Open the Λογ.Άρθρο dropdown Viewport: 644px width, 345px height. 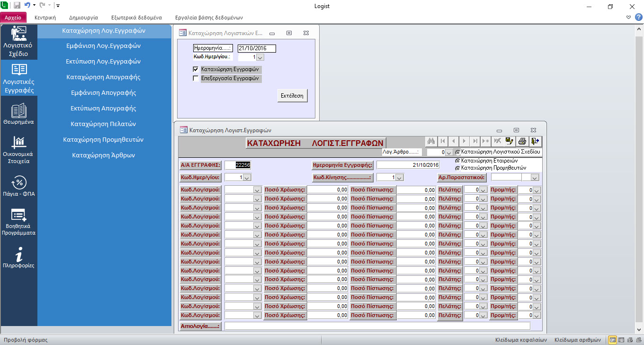pos(449,153)
